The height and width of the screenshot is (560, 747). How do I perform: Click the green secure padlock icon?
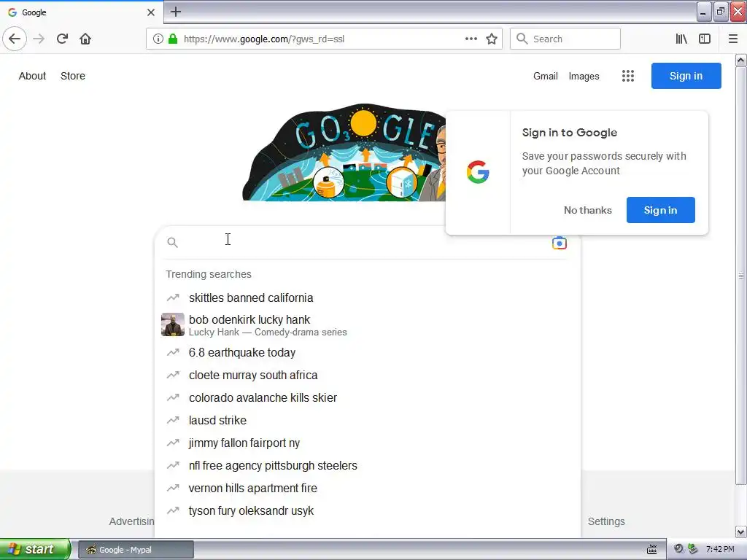point(173,39)
